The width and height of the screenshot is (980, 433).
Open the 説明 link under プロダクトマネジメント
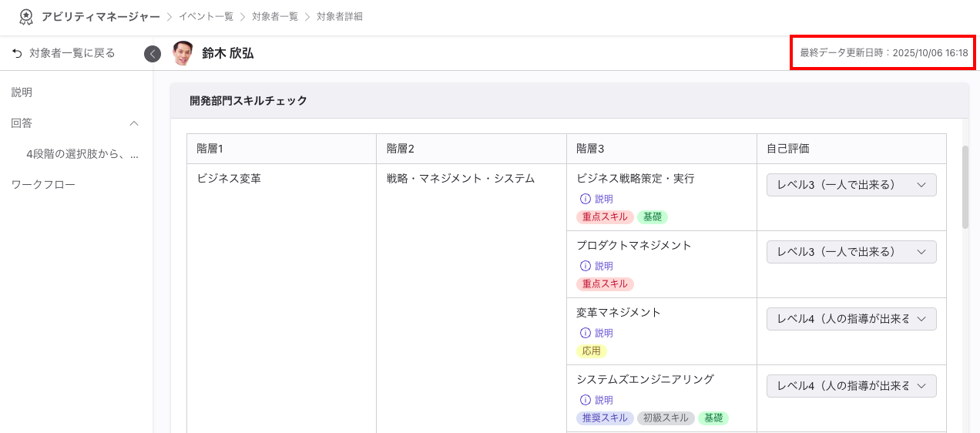(604, 266)
